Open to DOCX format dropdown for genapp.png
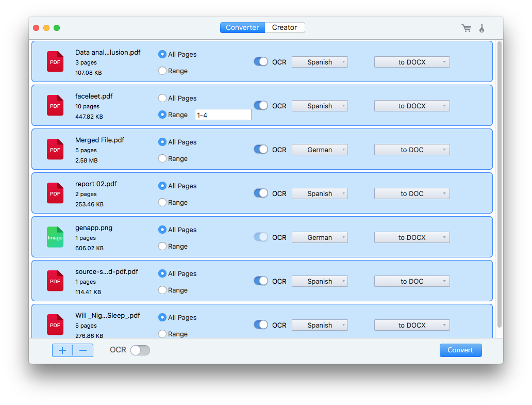 coord(412,237)
